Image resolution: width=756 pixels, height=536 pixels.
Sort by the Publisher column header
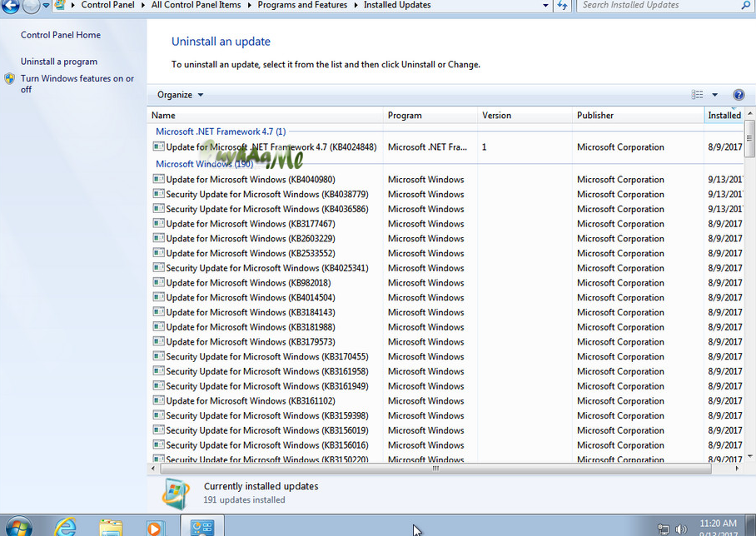click(x=638, y=115)
